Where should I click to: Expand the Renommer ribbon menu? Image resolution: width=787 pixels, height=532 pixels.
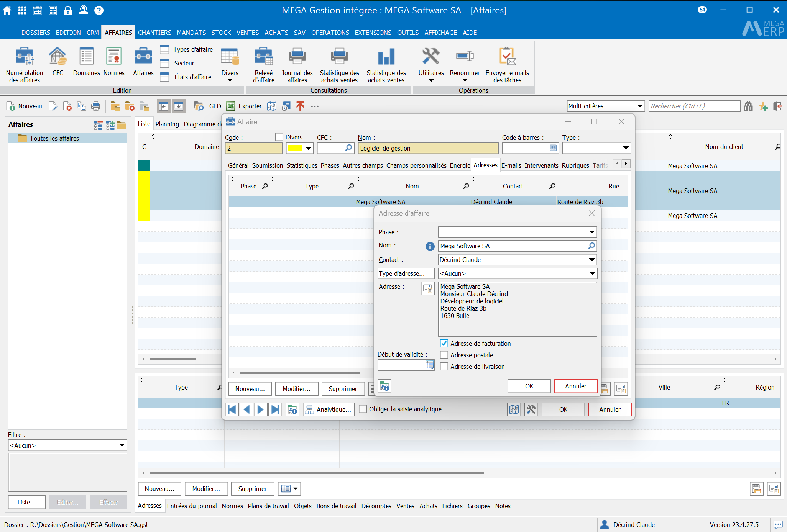click(x=465, y=65)
